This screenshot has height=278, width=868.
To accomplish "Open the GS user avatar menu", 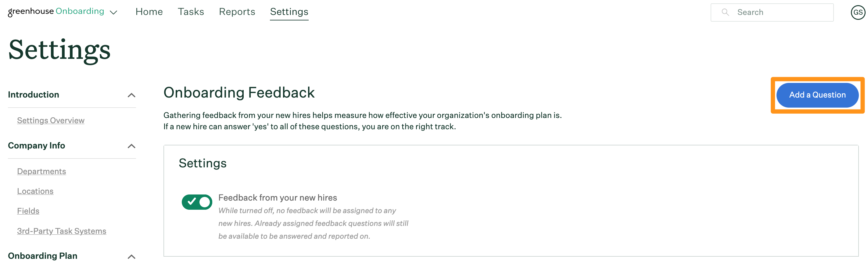I will pyautogui.click(x=858, y=13).
